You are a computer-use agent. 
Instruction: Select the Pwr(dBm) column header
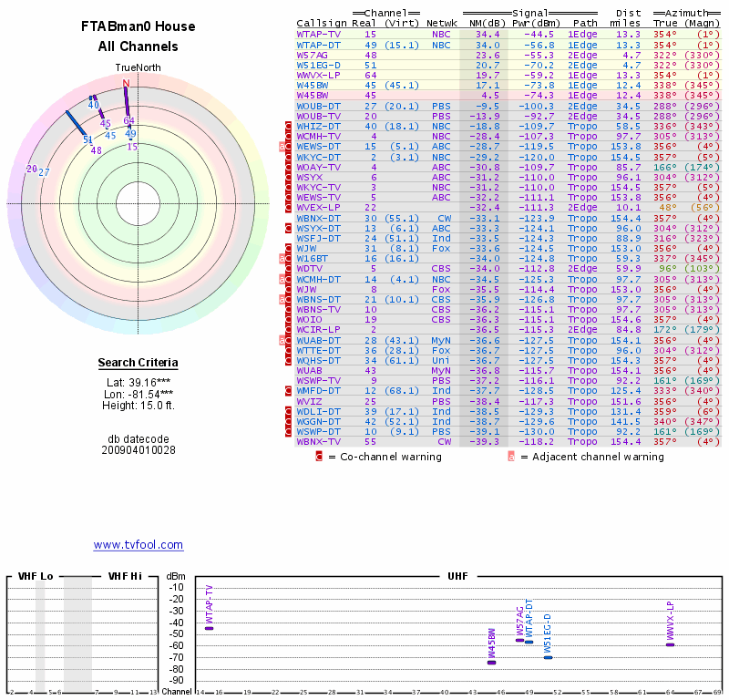click(537, 24)
